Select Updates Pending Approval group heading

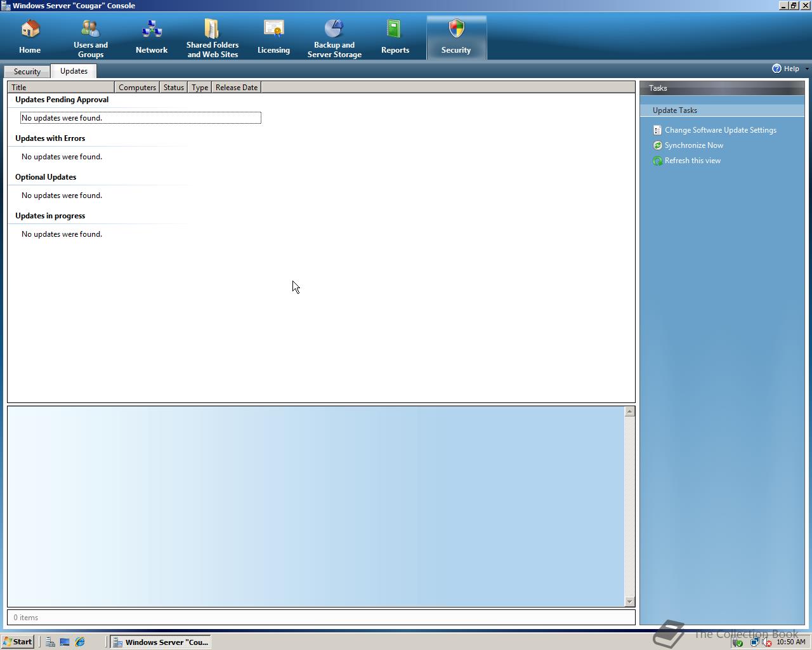click(62, 100)
